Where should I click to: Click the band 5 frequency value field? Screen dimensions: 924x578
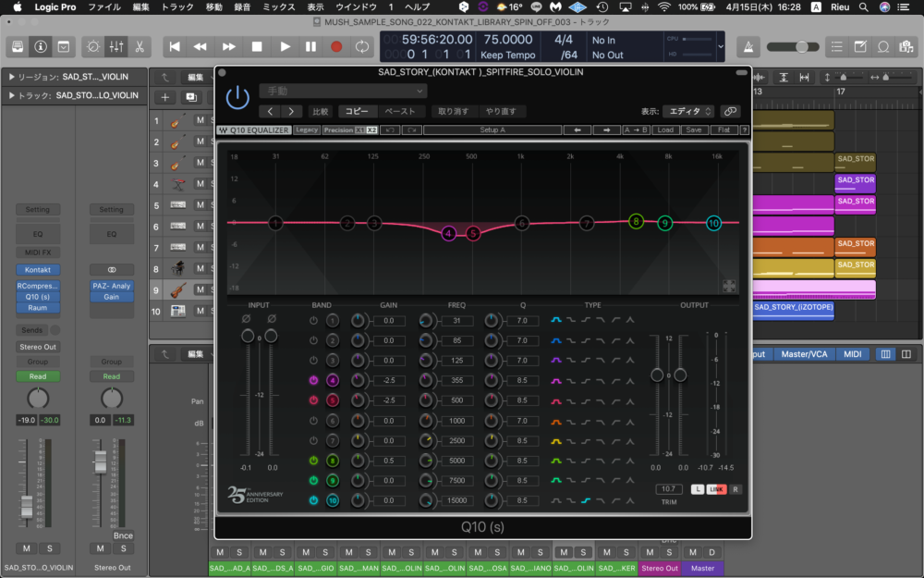458,400
